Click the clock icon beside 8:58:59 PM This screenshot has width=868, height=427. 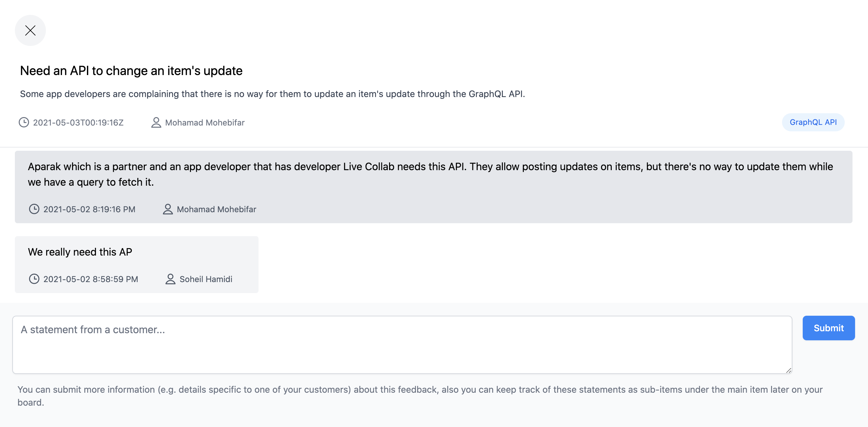(34, 279)
